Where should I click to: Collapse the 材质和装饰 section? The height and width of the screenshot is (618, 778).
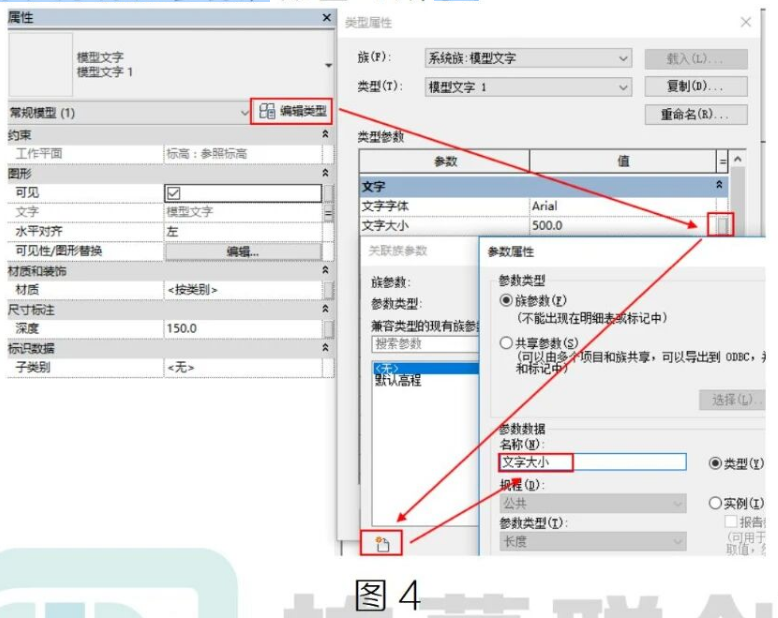(x=325, y=270)
